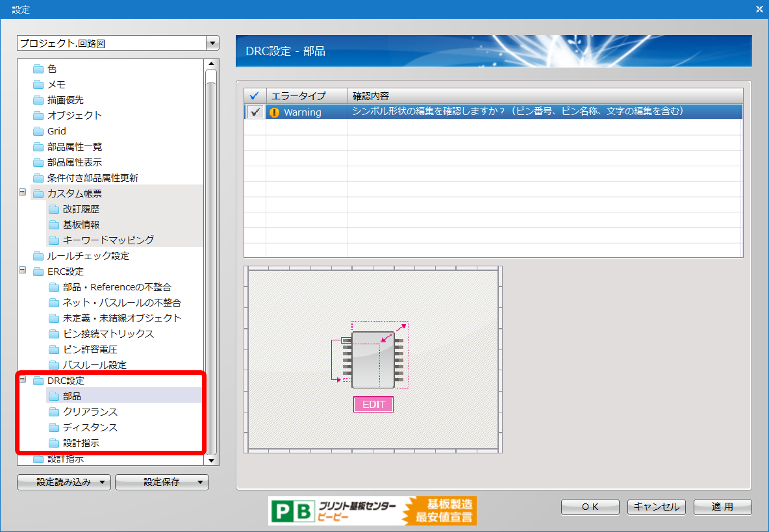769x532 pixels.
Task: Click the tree scrollbar down arrow
Action: click(210, 460)
